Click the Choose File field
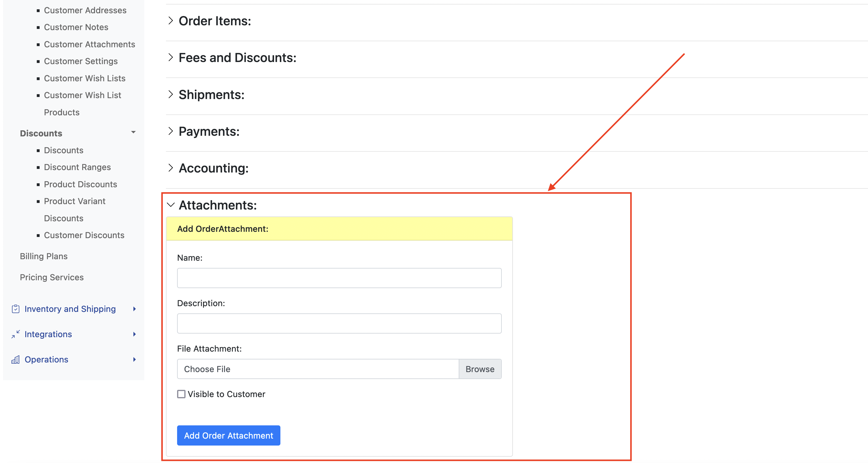Screen dimensions: 868x463 coord(318,369)
